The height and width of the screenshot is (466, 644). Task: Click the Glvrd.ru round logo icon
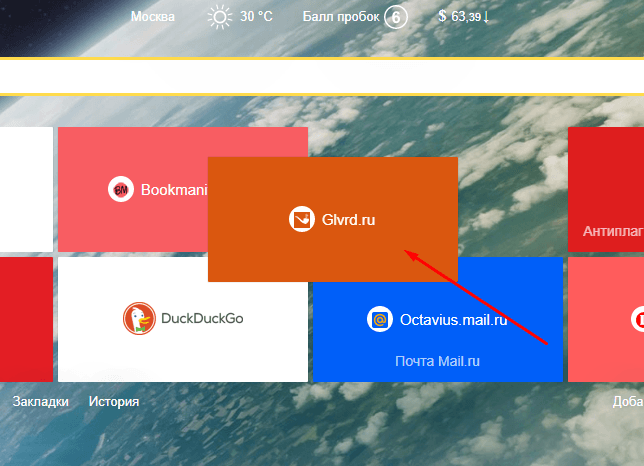(x=302, y=219)
